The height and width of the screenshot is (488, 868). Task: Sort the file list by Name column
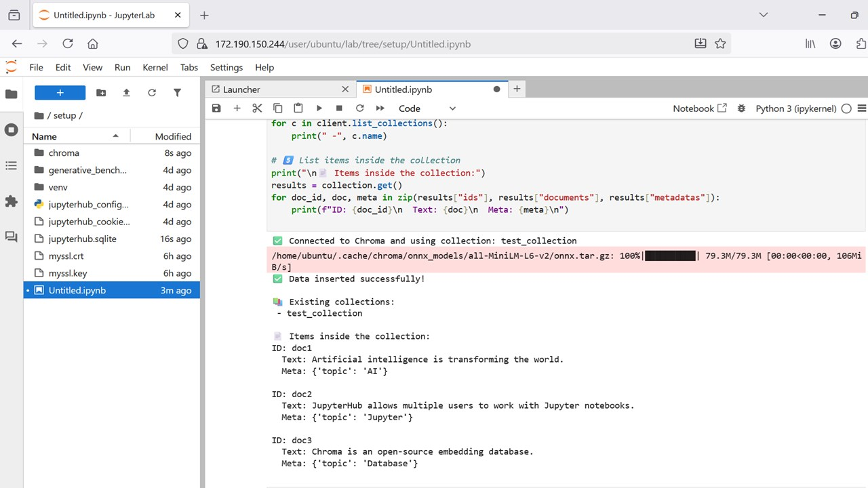pyautogui.click(x=45, y=136)
